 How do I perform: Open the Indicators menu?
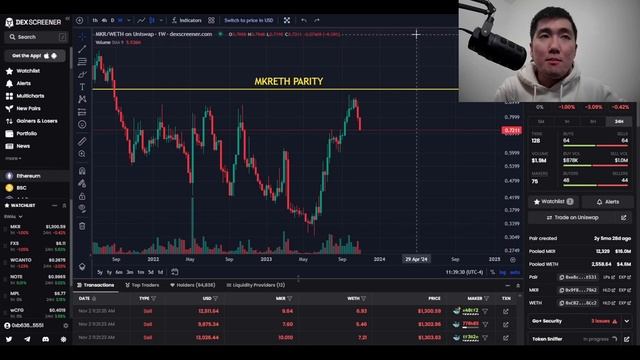187,20
